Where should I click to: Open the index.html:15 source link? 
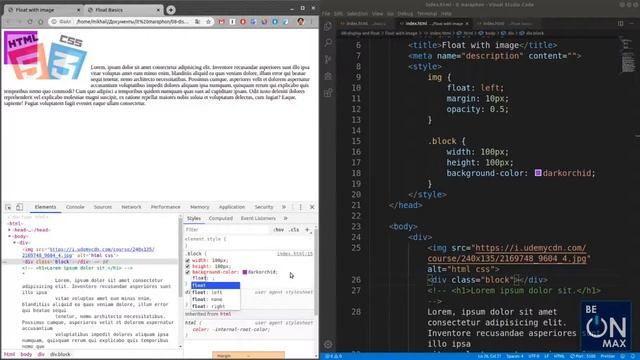pos(295,253)
